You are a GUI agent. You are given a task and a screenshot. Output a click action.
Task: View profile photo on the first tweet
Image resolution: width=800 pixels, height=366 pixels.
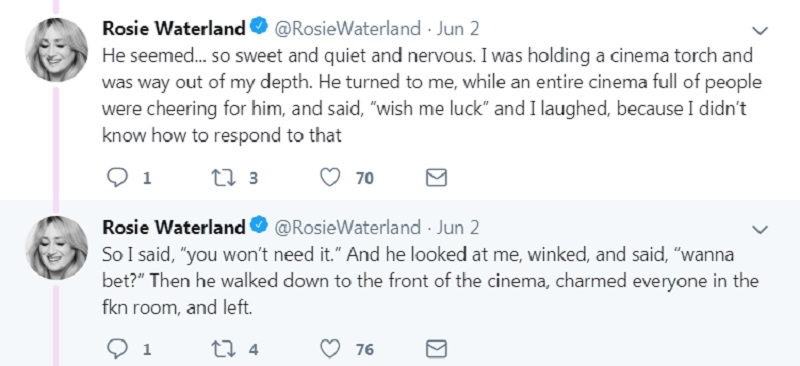tap(57, 50)
